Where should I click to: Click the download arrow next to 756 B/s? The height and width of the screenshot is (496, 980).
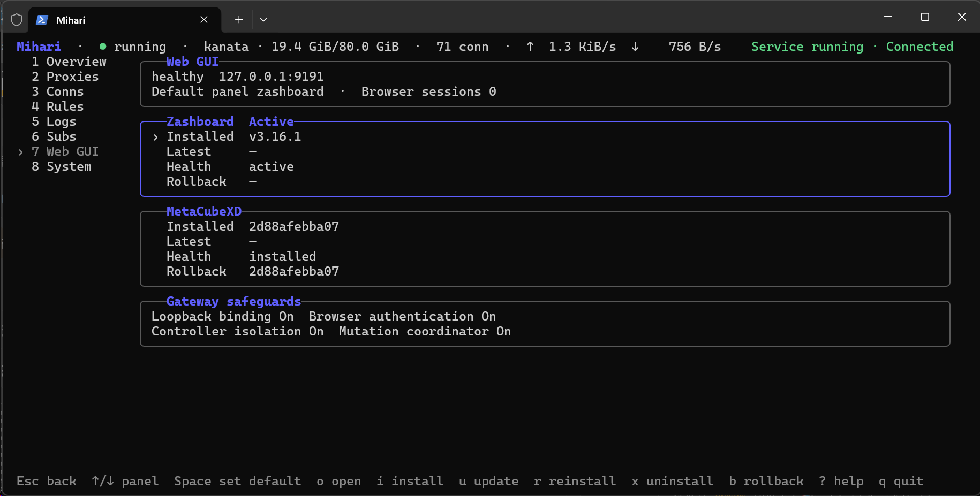(635, 47)
